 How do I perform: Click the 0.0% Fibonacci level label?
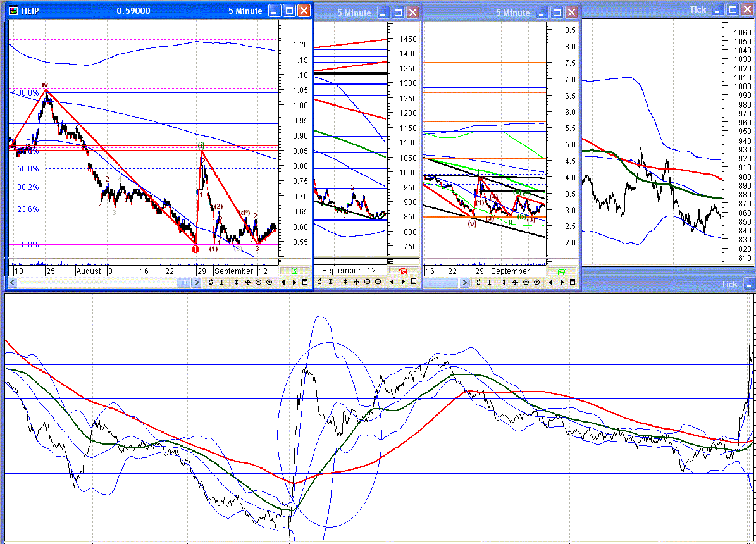click(x=30, y=245)
